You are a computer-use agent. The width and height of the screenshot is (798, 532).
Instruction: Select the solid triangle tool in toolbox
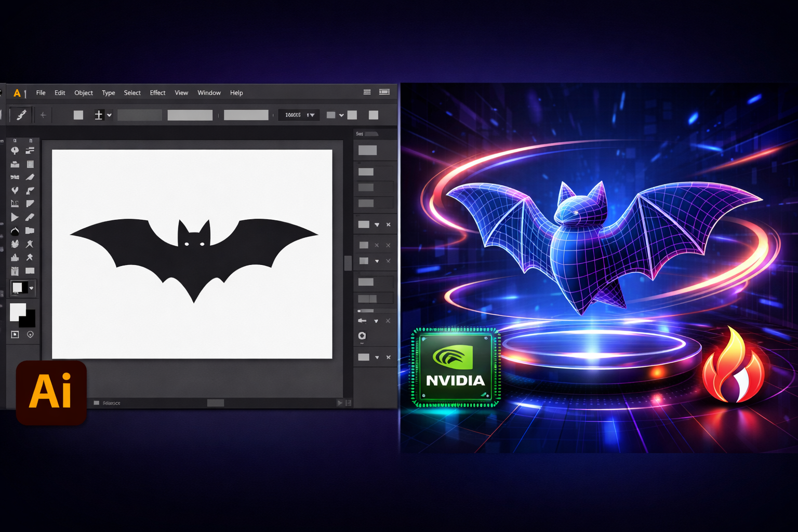[15, 217]
